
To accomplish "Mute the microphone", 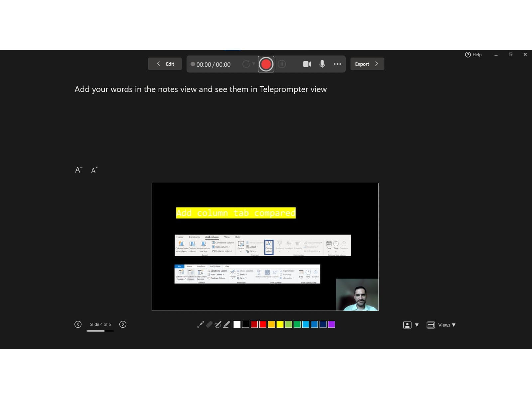I will (x=322, y=64).
